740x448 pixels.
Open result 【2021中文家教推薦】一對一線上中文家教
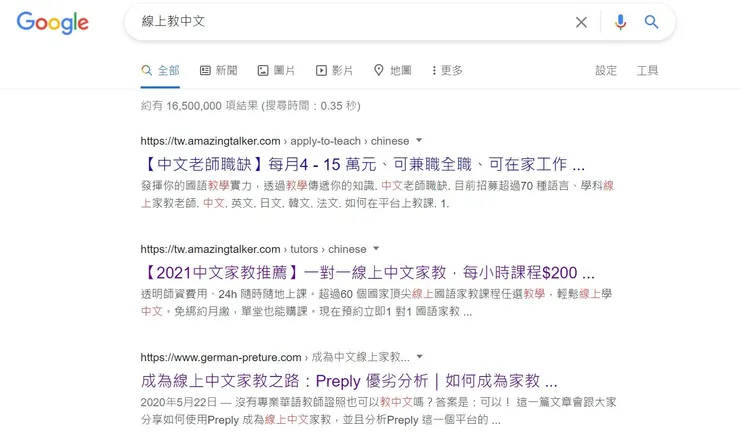point(368,272)
